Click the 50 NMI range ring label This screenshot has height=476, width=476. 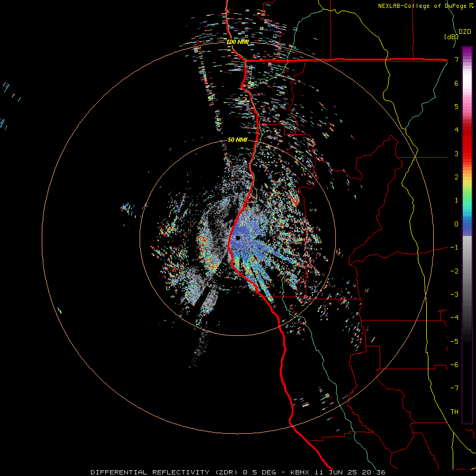tap(237, 140)
